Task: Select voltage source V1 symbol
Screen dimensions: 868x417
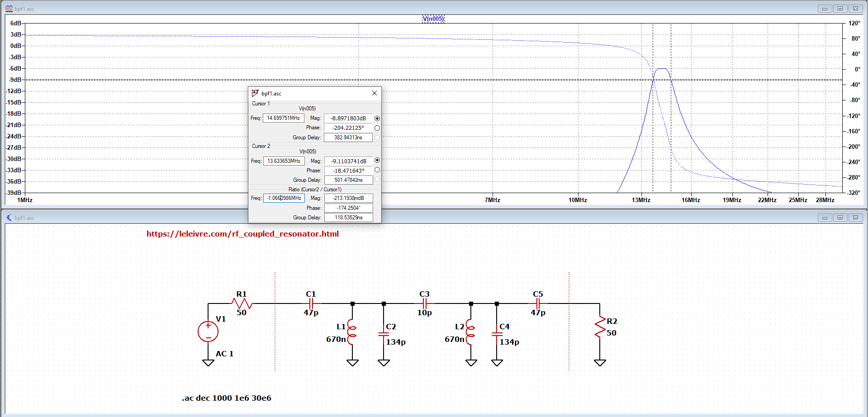Action: [x=208, y=332]
